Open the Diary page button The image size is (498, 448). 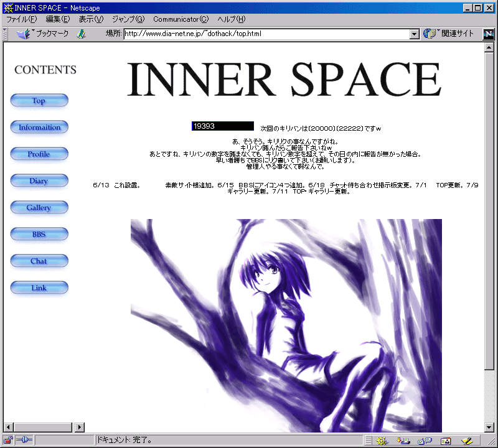click(39, 180)
